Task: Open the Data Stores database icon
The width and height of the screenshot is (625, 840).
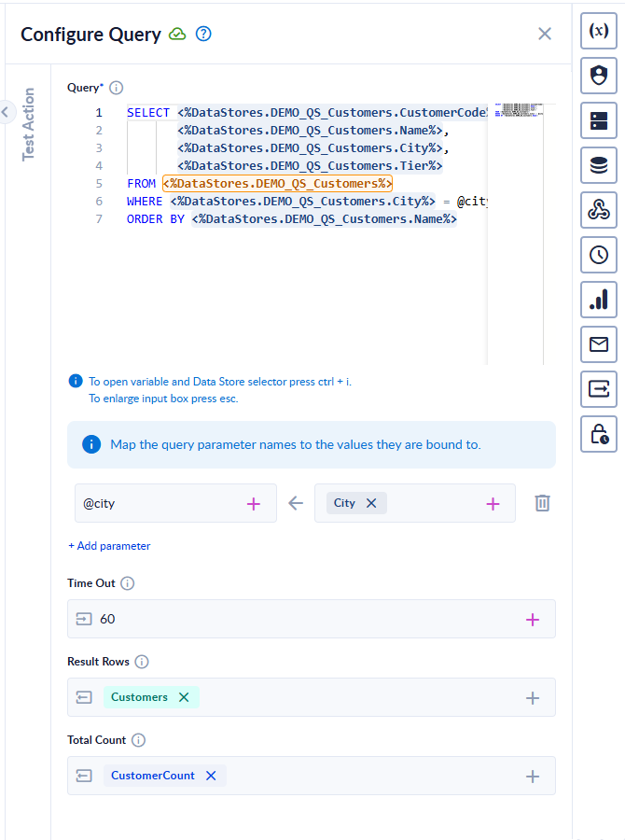Action: 599,165
